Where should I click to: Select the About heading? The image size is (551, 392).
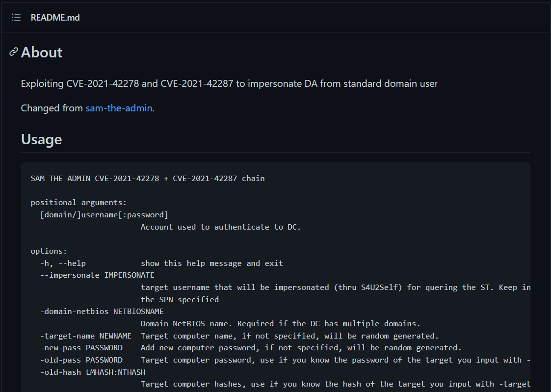click(42, 52)
